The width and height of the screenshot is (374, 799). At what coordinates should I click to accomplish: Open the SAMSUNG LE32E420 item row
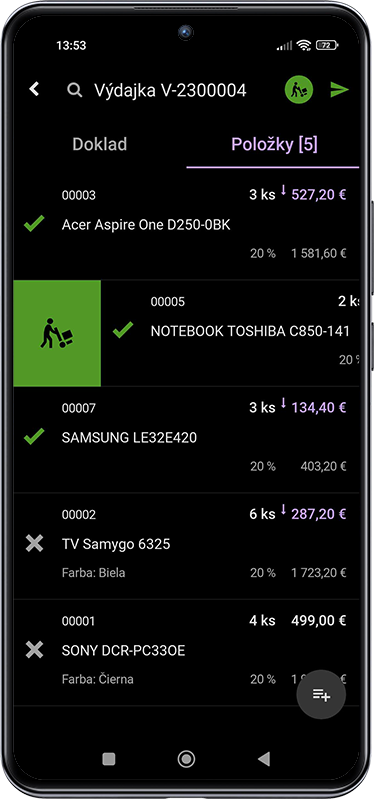tap(186, 440)
